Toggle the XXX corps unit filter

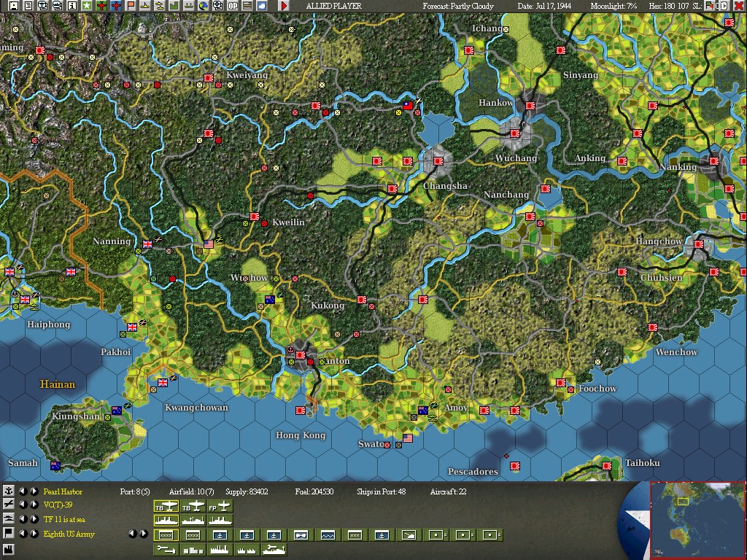point(355,535)
